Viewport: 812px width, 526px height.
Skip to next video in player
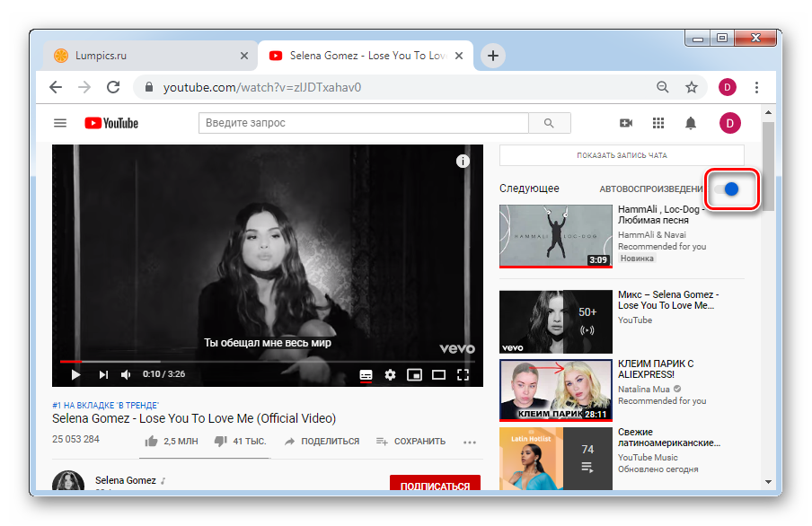click(x=102, y=374)
